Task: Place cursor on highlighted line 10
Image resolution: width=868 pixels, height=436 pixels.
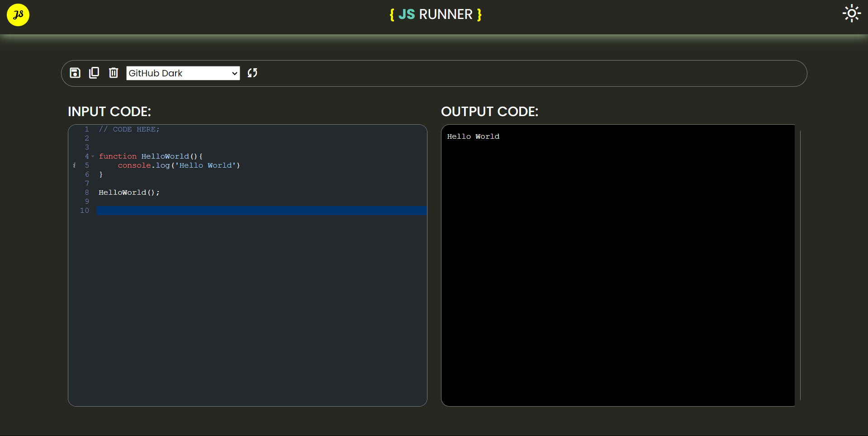Action: [x=261, y=211]
